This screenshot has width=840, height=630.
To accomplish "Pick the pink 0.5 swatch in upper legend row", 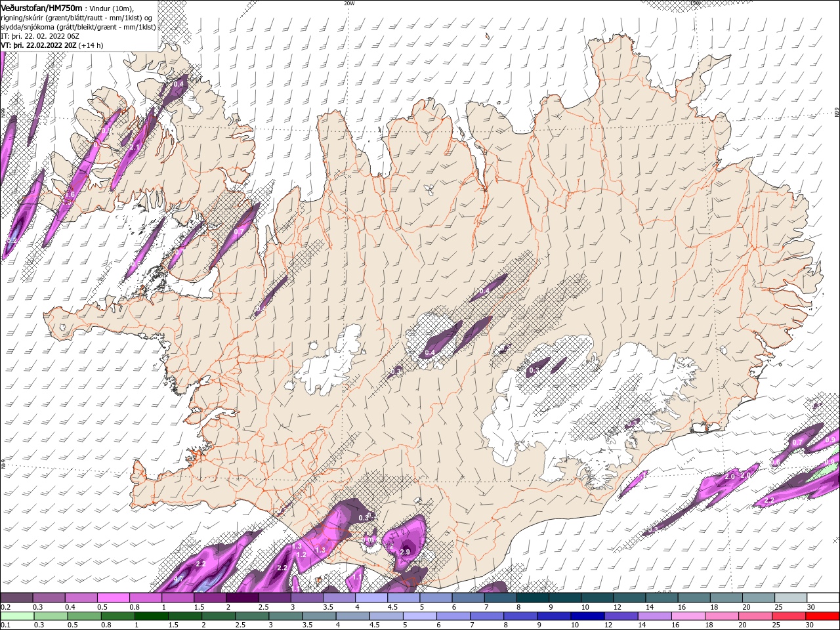I will pos(113,598).
